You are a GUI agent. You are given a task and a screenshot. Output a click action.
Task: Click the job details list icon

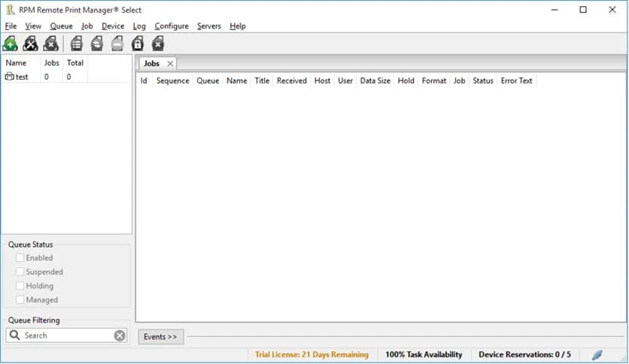(77, 44)
